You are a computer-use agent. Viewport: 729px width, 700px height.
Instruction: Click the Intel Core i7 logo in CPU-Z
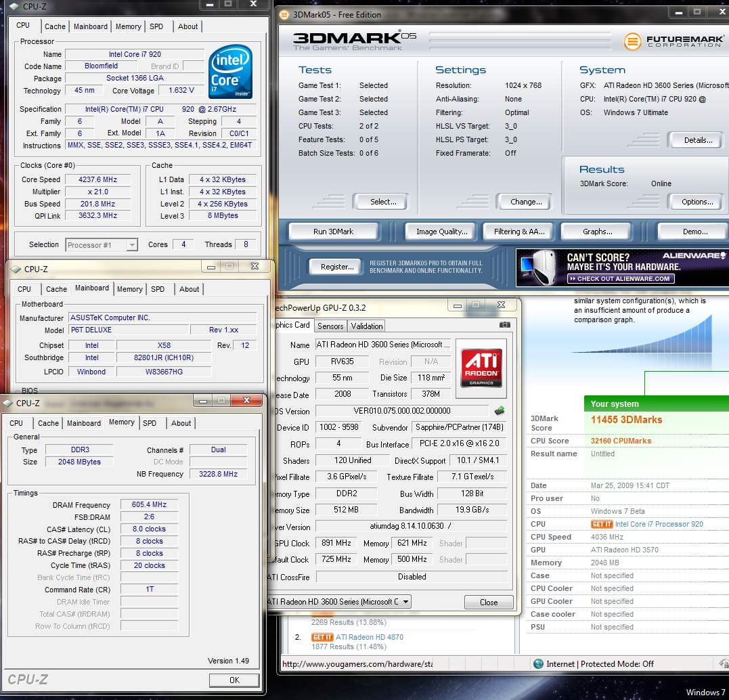tap(230, 72)
